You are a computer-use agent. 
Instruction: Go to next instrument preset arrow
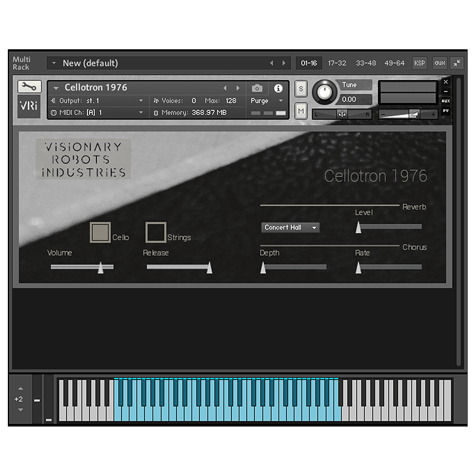[x=238, y=88]
